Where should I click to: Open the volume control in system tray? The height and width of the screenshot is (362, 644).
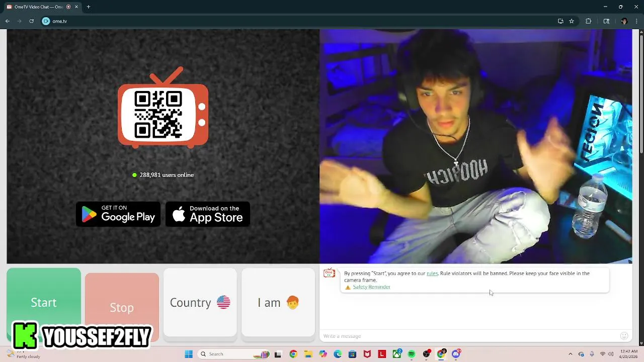[610, 354]
